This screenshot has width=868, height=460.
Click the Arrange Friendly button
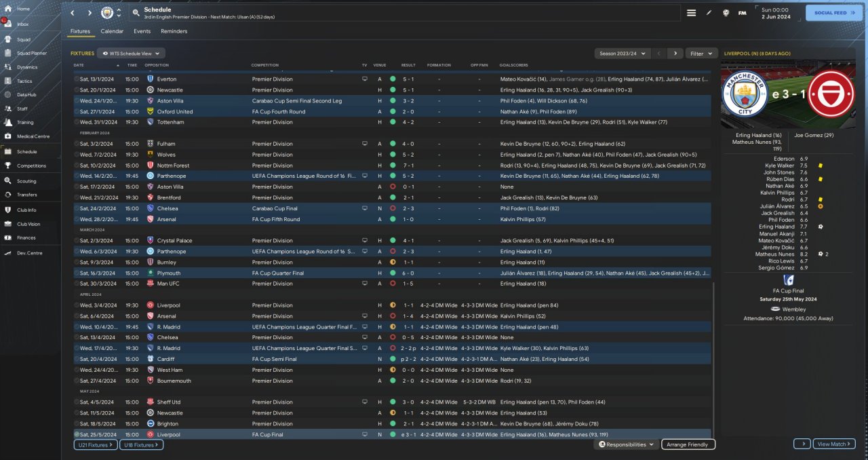(x=688, y=444)
